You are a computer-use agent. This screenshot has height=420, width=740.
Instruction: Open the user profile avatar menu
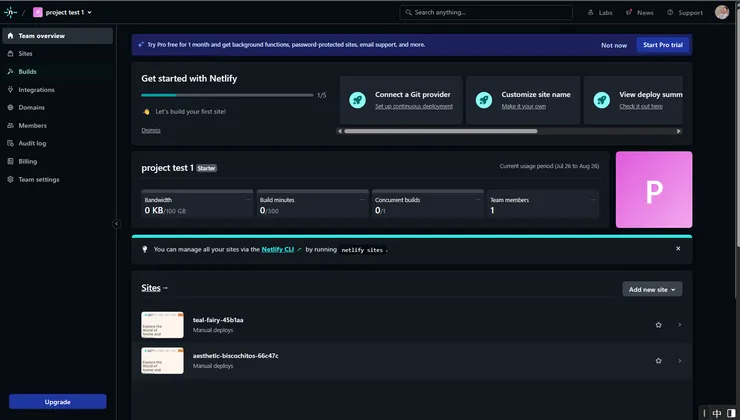722,12
